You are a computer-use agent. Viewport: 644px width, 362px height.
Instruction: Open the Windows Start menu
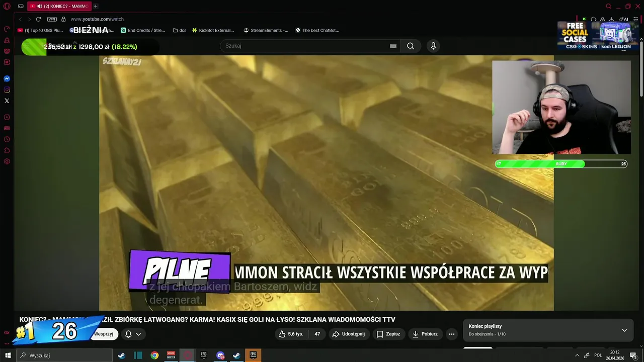[x=8, y=355]
